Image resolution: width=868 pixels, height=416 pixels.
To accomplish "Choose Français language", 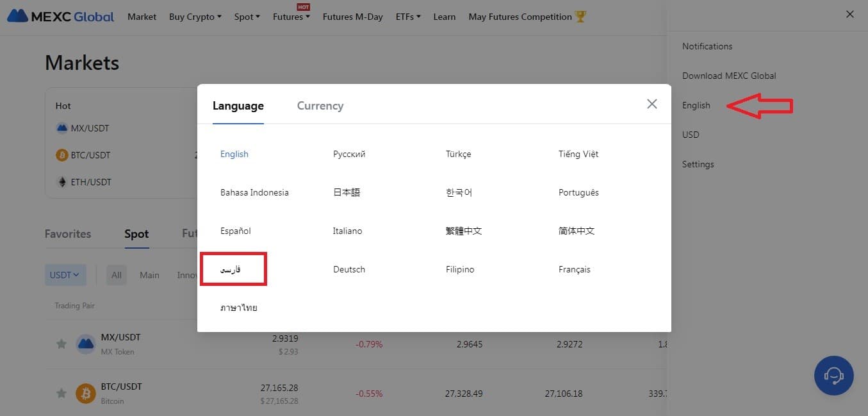I will 575,269.
